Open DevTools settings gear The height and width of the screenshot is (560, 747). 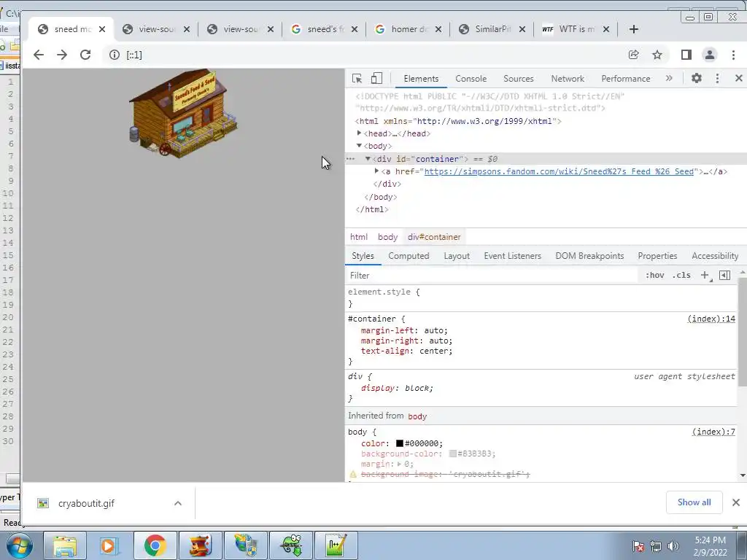pos(697,78)
